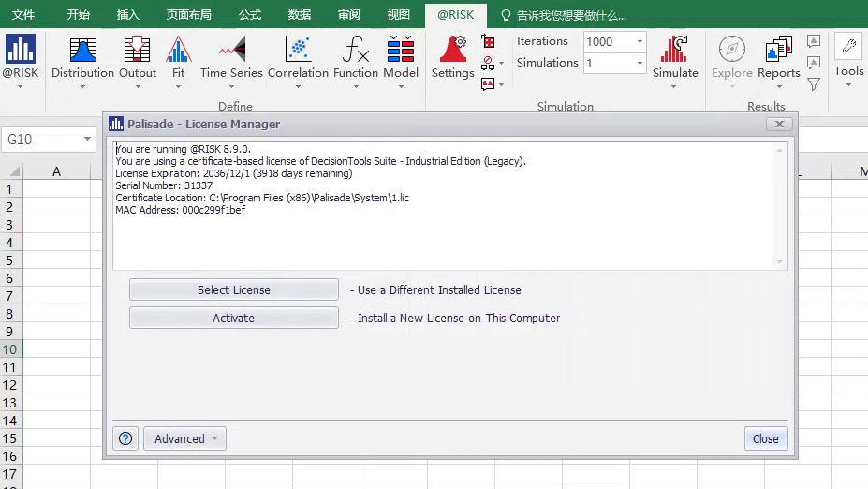Click the MAC Address line in license info

pos(181,210)
